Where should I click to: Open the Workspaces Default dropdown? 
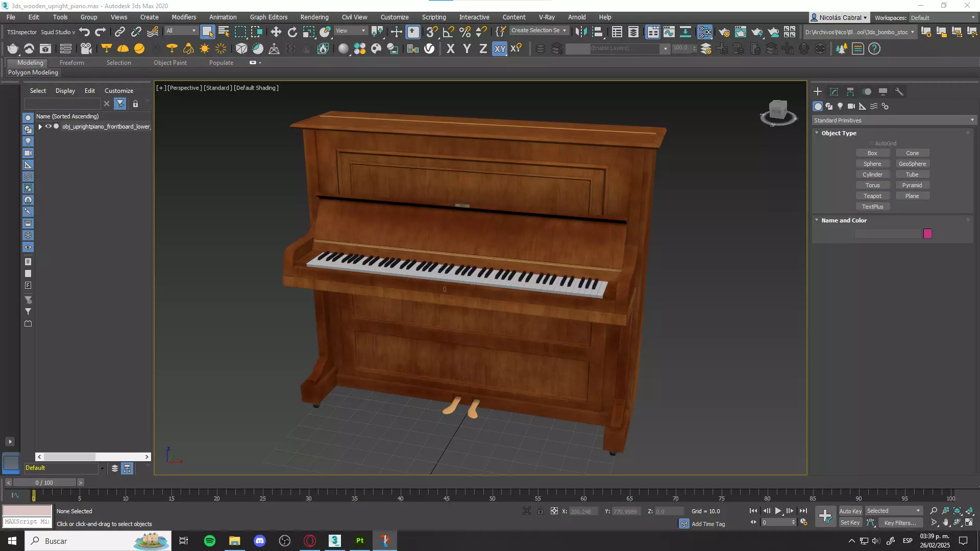pos(942,18)
